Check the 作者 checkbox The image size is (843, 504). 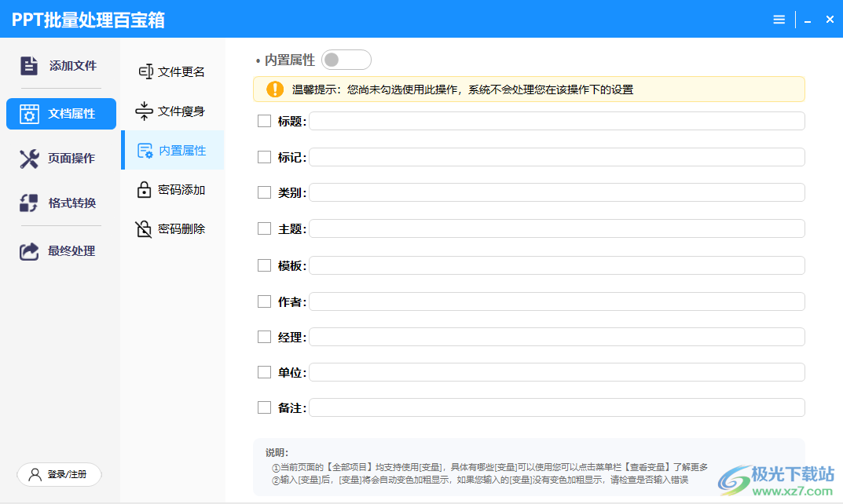(x=264, y=301)
